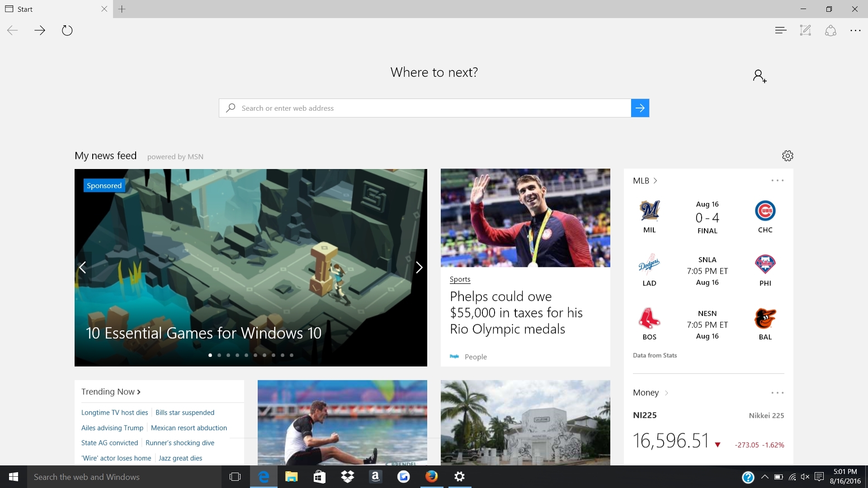
Task: Click the People source label
Action: click(x=476, y=357)
